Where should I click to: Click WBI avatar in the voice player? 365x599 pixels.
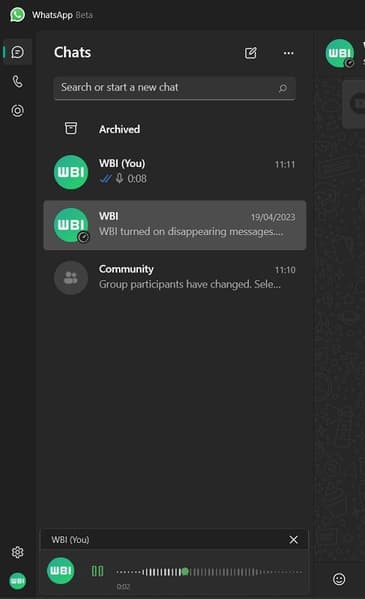click(61, 571)
